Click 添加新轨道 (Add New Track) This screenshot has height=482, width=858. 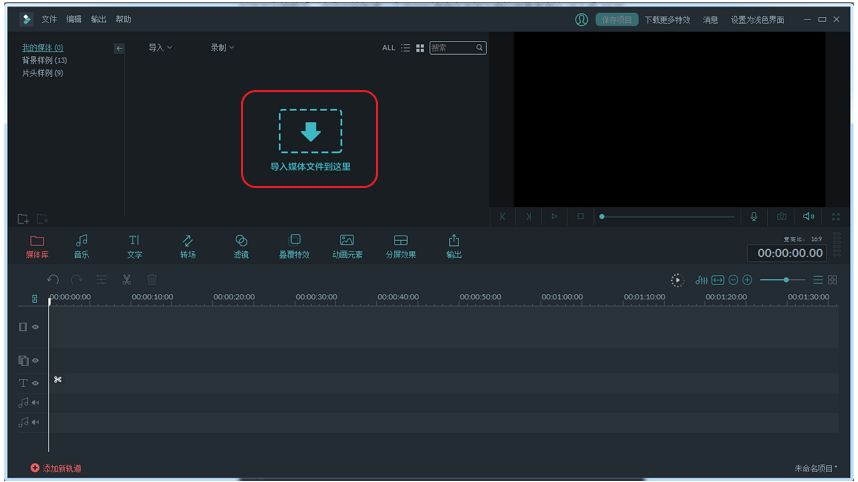[57, 468]
